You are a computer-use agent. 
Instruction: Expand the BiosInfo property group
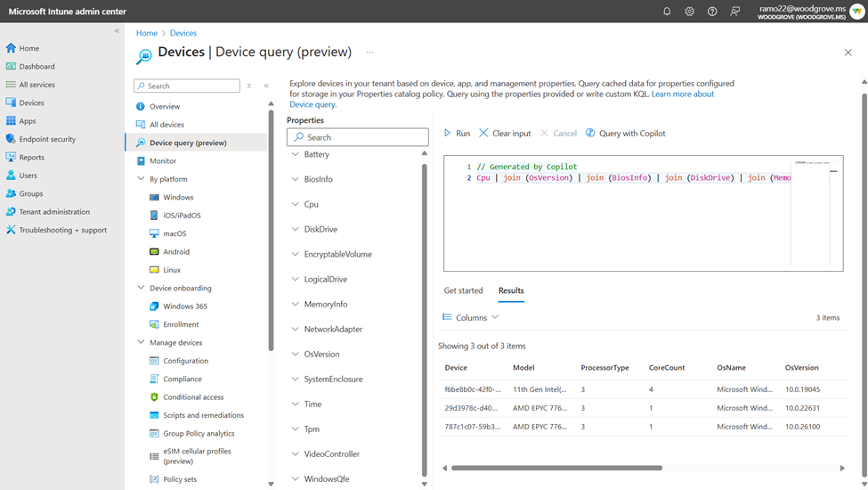pos(295,179)
